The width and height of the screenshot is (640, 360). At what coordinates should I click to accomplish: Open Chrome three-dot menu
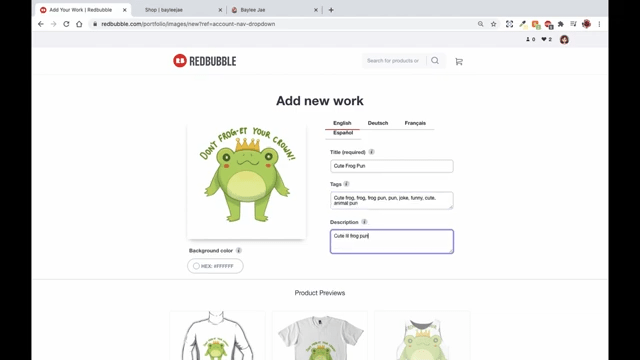click(599, 24)
